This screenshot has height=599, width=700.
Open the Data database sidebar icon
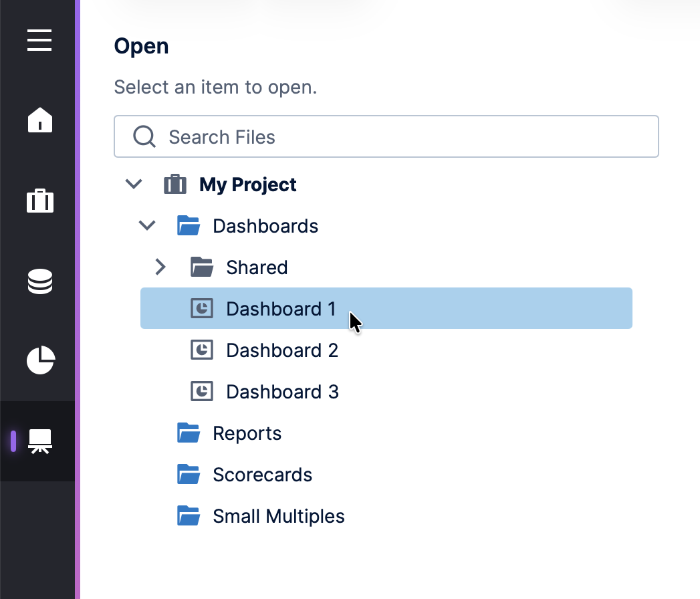[x=40, y=281]
